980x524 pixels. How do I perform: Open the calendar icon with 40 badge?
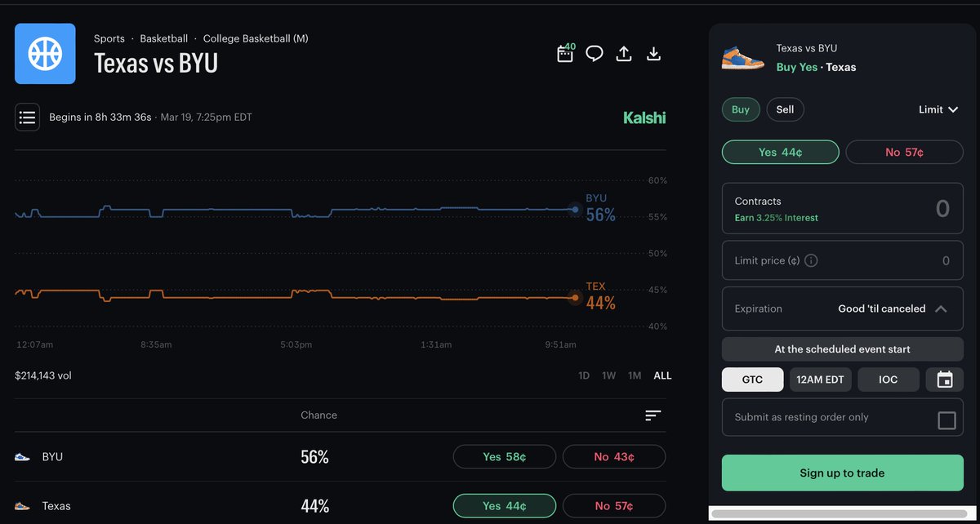click(x=565, y=54)
